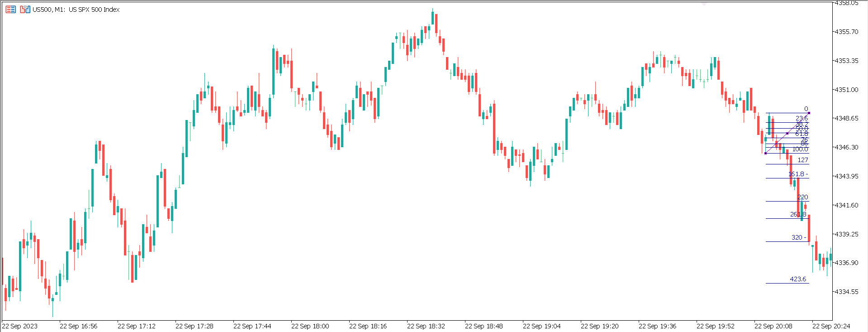The width and height of the screenshot is (868, 332).
Task: Click the 22 Sep 17:12 time axis label
Action: (136, 326)
